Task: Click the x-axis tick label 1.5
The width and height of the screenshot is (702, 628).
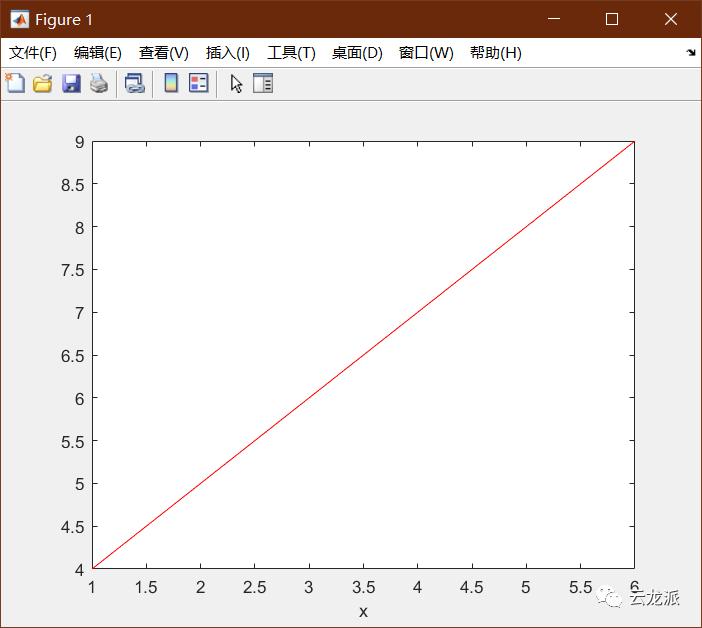Action: click(x=146, y=587)
